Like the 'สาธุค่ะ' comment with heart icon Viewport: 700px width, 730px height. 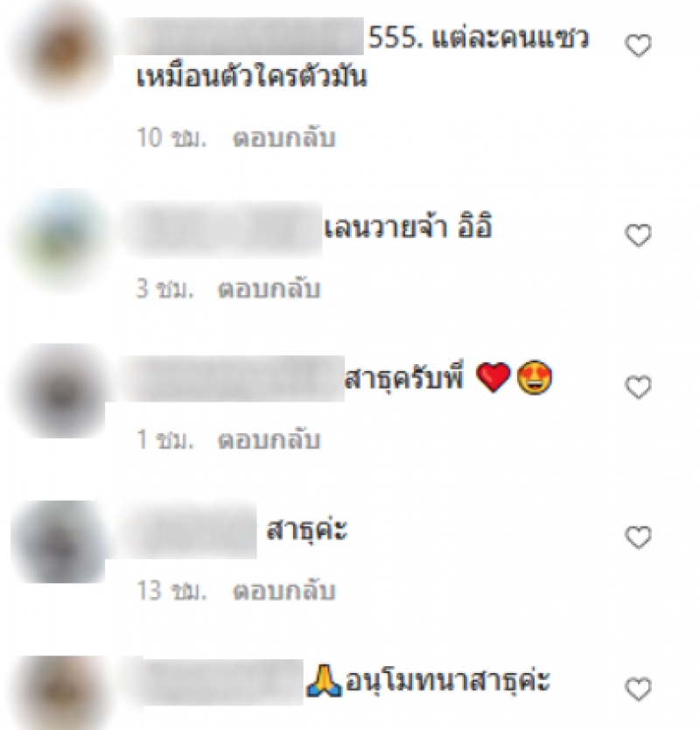point(638,537)
